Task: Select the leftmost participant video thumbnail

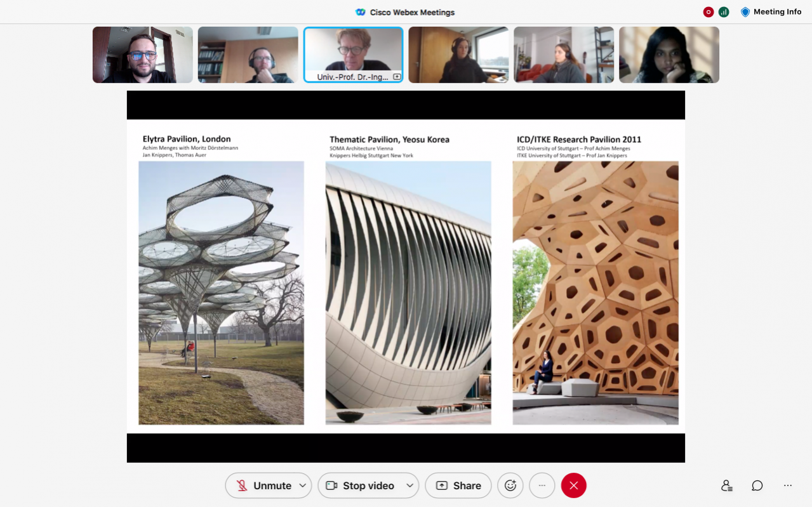Action: tap(142, 55)
